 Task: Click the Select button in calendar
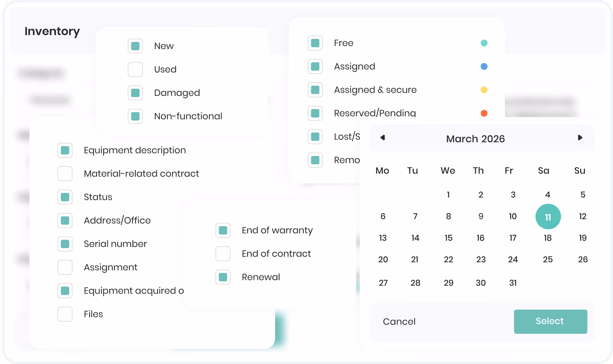point(551,322)
